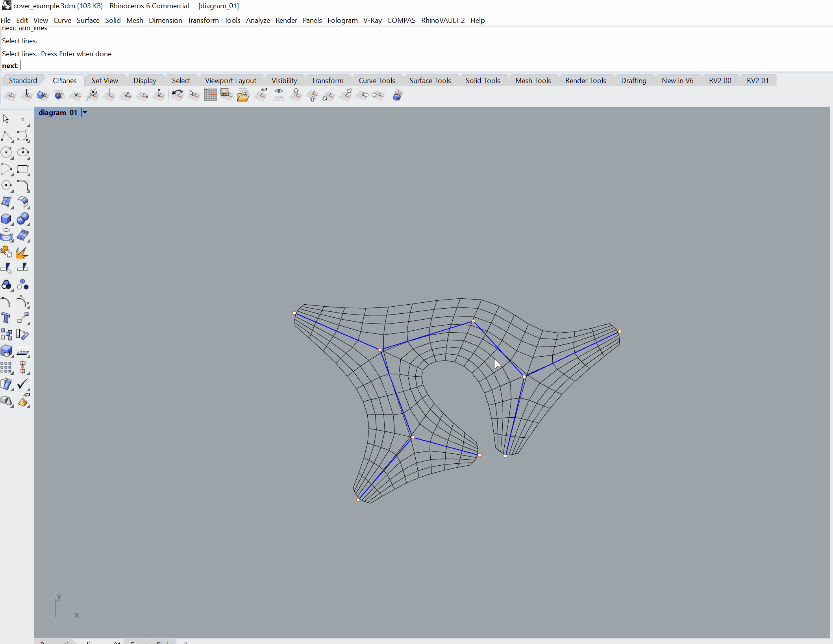Select the Ellipse tool
Image resolution: width=833 pixels, height=644 pixels.
pyautogui.click(x=23, y=152)
